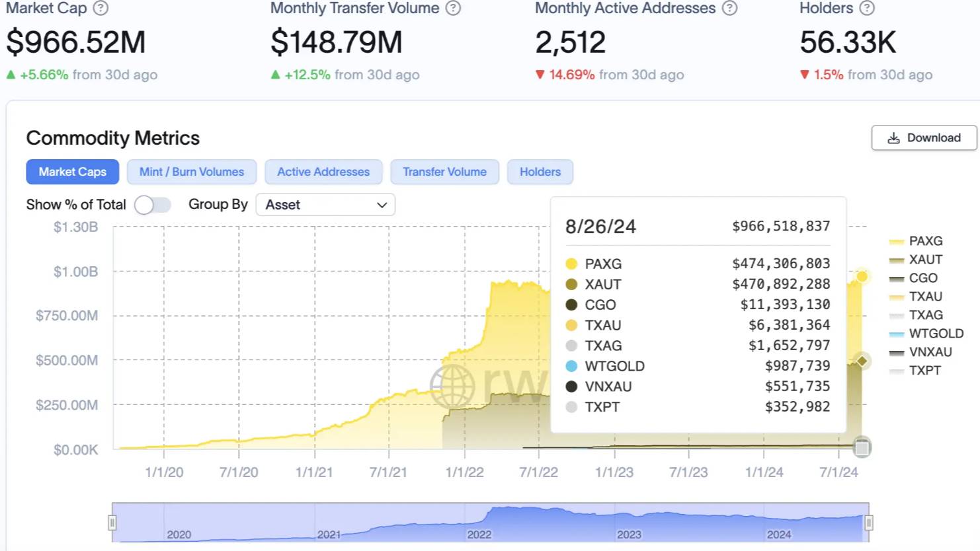The height and width of the screenshot is (551, 980).
Task: Toggle WTGOLD legend entry visibility
Action: pyautogui.click(x=935, y=334)
